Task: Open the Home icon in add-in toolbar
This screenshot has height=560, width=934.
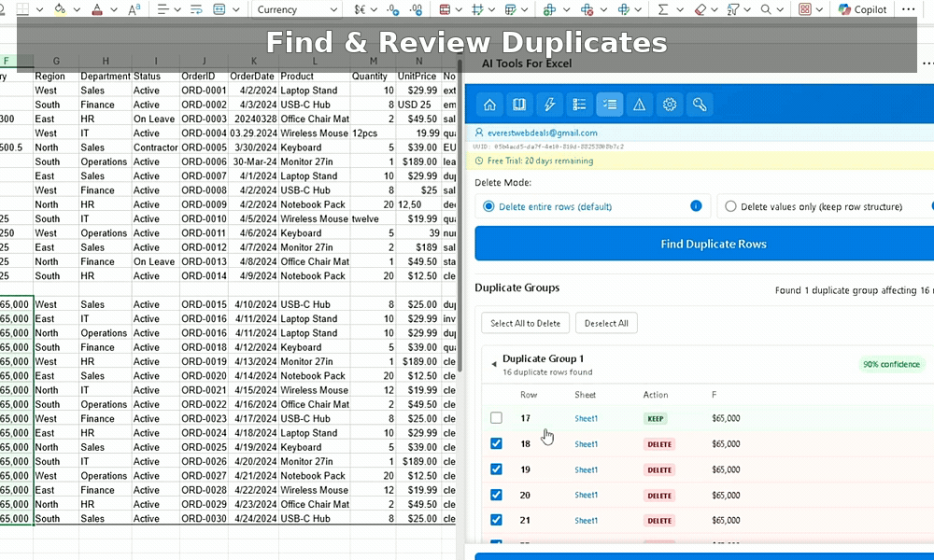Action: (x=489, y=105)
